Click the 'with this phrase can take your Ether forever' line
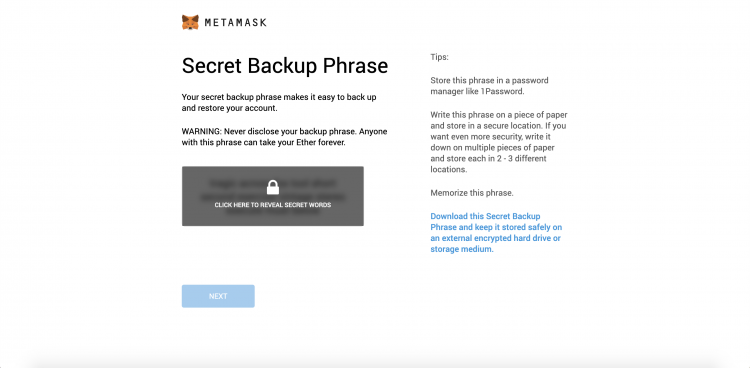 click(x=264, y=143)
